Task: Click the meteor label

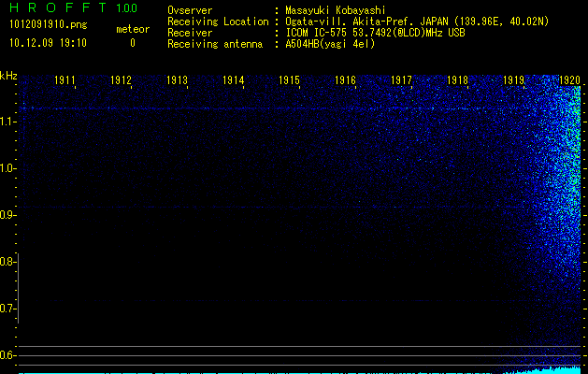Action: point(133,29)
